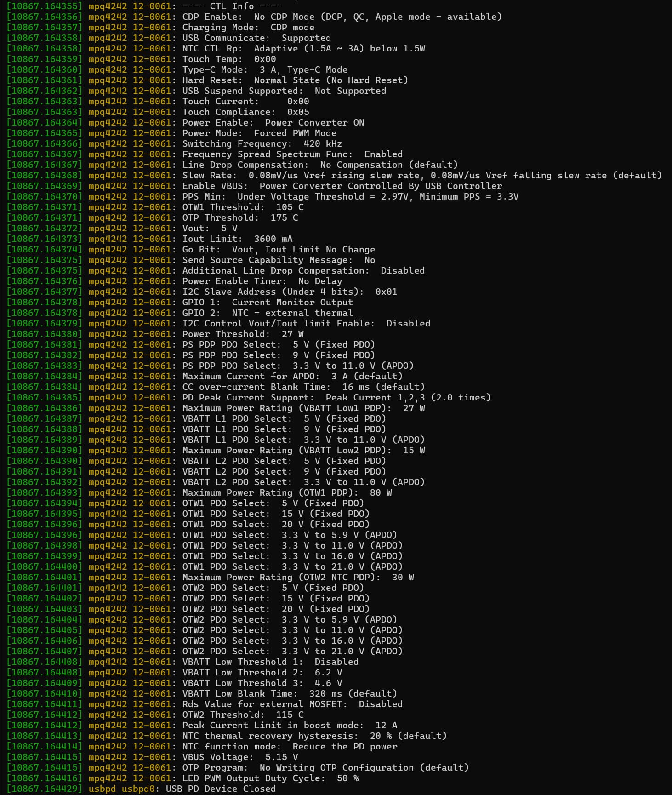The height and width of the screenshot is (795, 672).
Task: Click the "Power Threshold: 27 W" line
Action: coord(243,334)
